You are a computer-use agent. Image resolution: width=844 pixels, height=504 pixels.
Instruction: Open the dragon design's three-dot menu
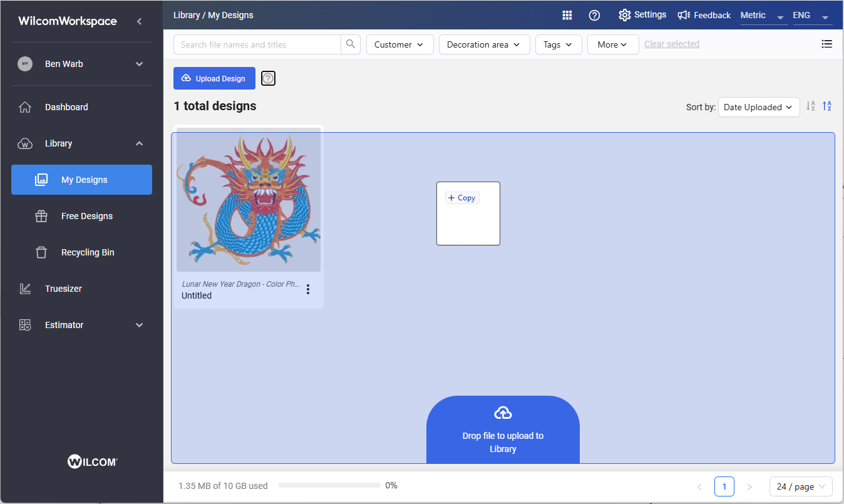point(307,289)
